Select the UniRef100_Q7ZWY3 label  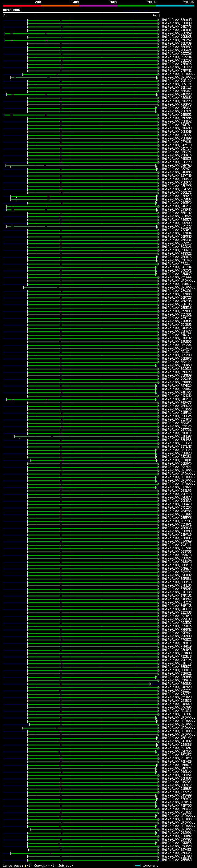[x=177, y=230]
